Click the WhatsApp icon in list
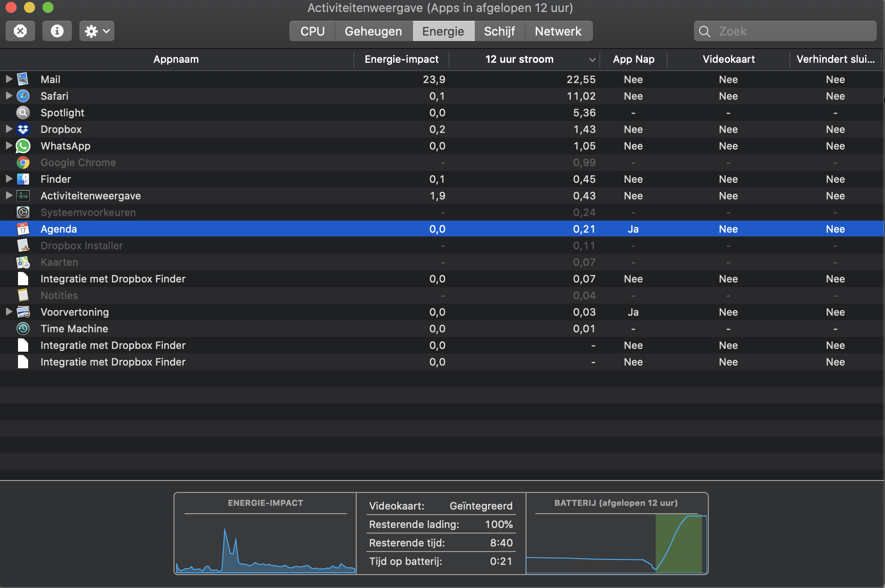Image resolution: width=885 pixels, height=588 pixels. click(23, 146)
